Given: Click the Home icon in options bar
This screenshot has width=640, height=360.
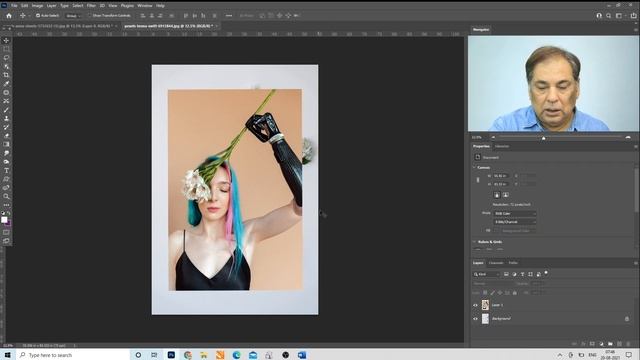Looking at the screenshot, I should (x=9, y=16).
